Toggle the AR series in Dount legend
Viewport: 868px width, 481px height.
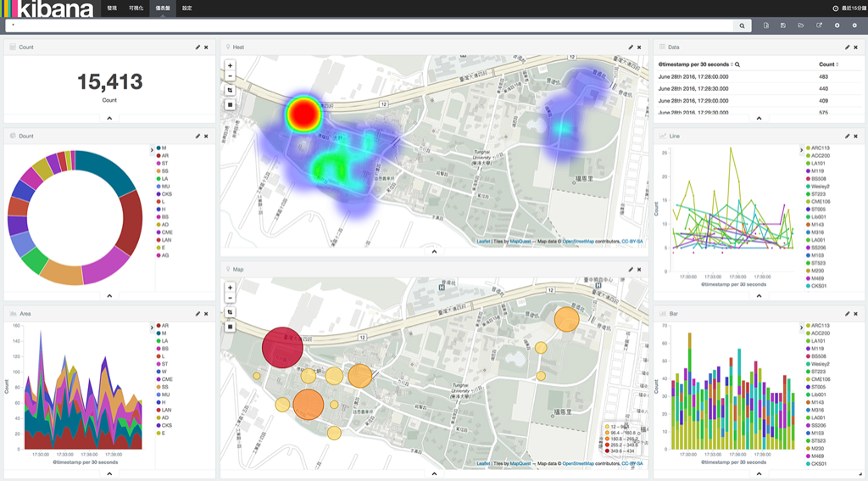(164, 156)
